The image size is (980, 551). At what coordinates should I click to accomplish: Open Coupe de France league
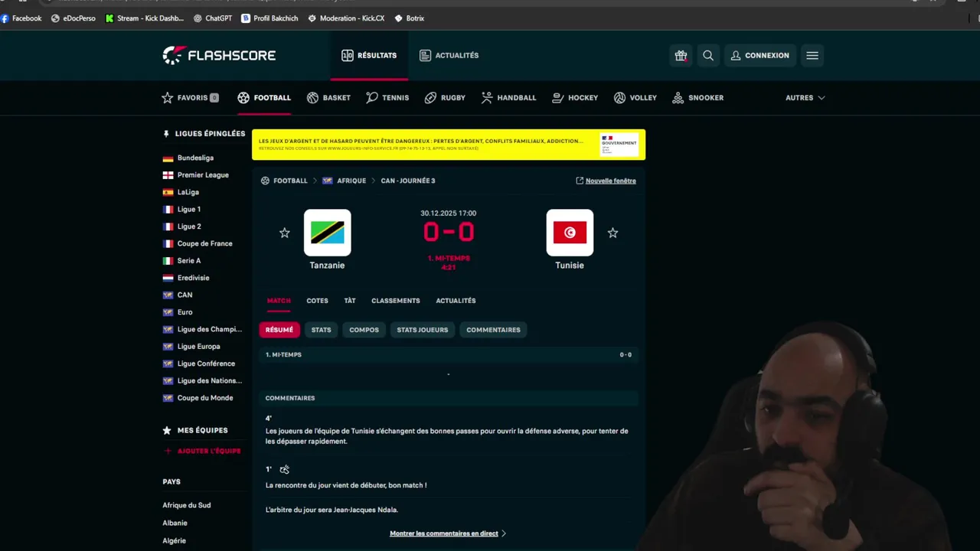click(x=204, y=243)
